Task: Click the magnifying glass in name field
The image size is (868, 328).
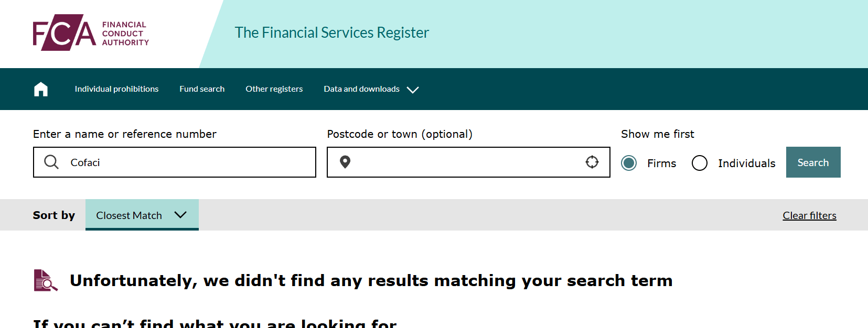Action: (x=51, y=162)
